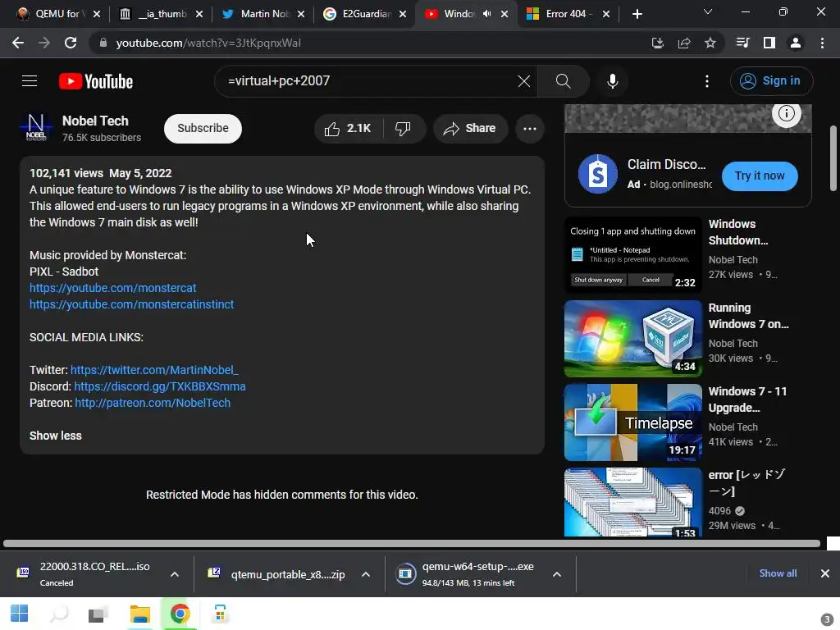The height and width of the screenshot is (630, 840).
Task: Open Task View on taskbar
Action: click(x=98, y=614)
